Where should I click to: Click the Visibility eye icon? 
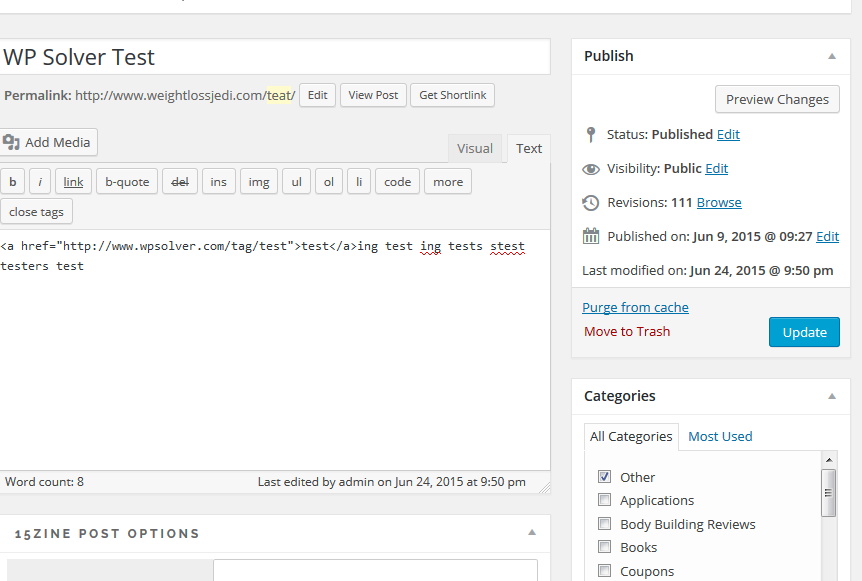tap(591, 169)
